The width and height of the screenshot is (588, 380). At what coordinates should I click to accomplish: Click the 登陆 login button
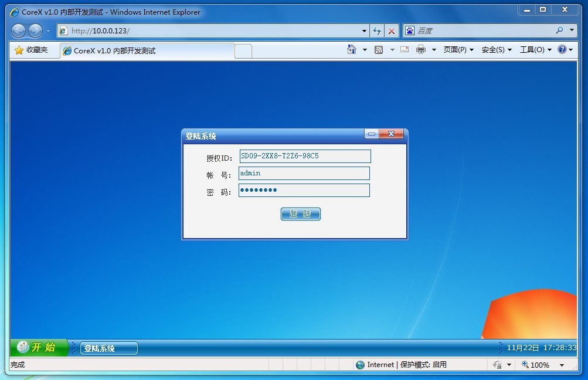(x=300, y=214)
